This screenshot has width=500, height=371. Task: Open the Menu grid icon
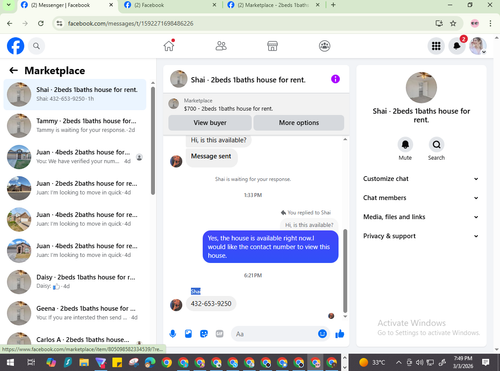click(x=436, y=46)
